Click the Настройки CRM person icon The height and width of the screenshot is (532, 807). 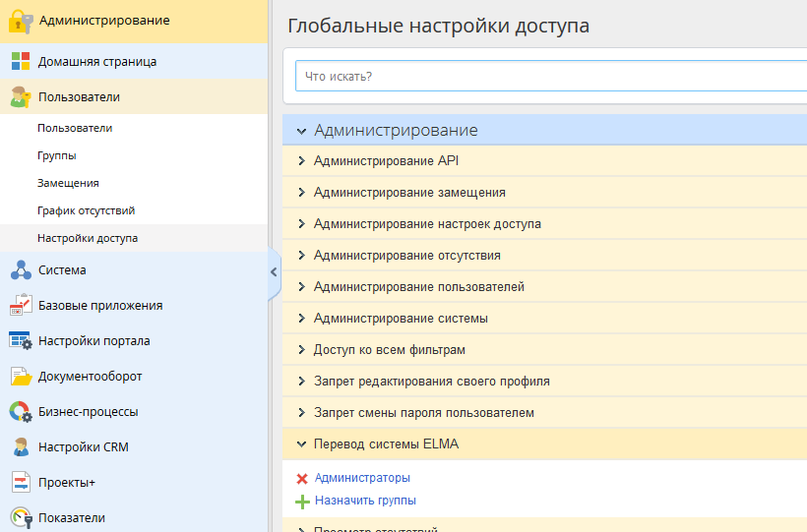click(21, 447)
